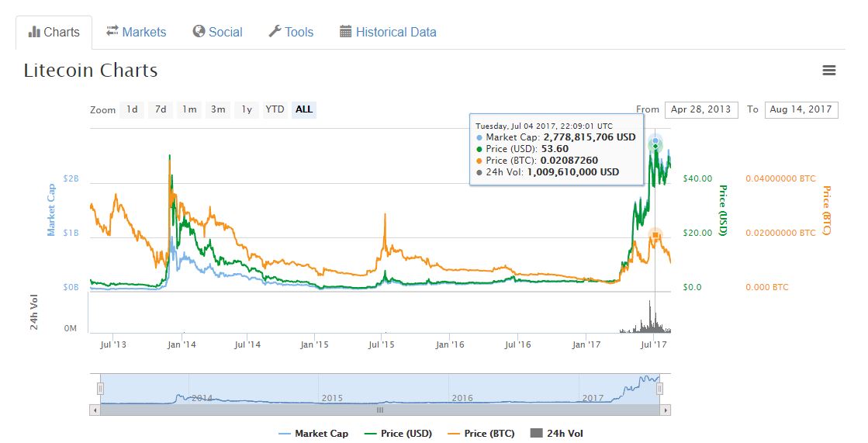Open the Charts tab
The height and width of the screenshot is (443, 868).
(54, 32)
